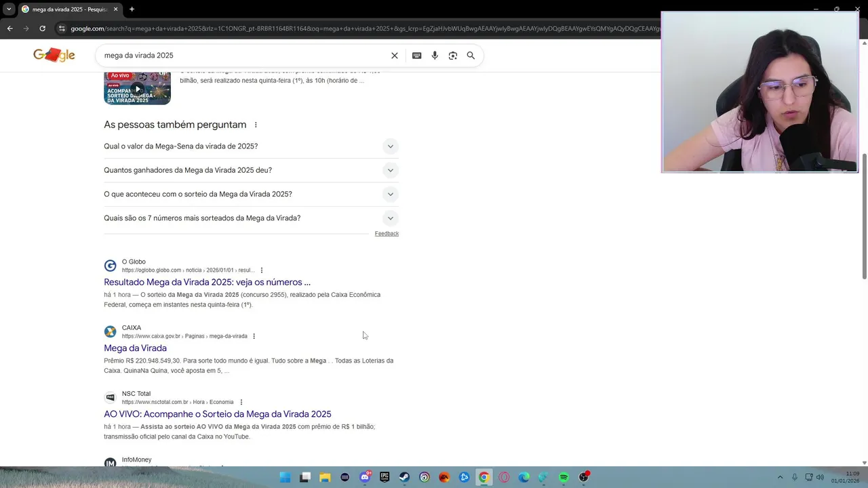Screen dimensions: 868x488
Task: Open more options for CAIXA result
Action: [254, 336]
